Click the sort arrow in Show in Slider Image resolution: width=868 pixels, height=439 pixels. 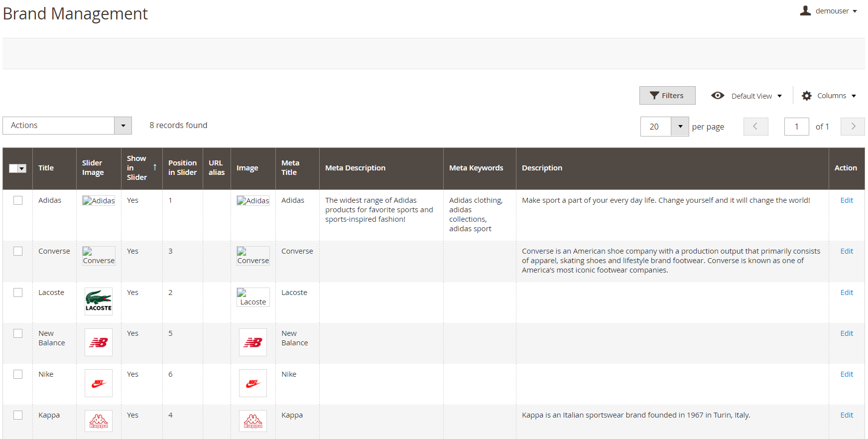(155, 167)
